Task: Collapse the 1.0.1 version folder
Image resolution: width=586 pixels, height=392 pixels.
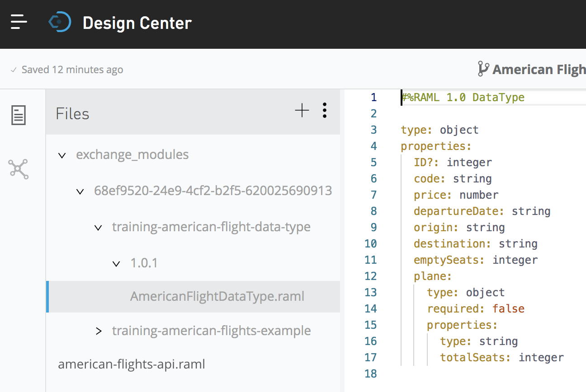Action: click(x=117, y=264)
